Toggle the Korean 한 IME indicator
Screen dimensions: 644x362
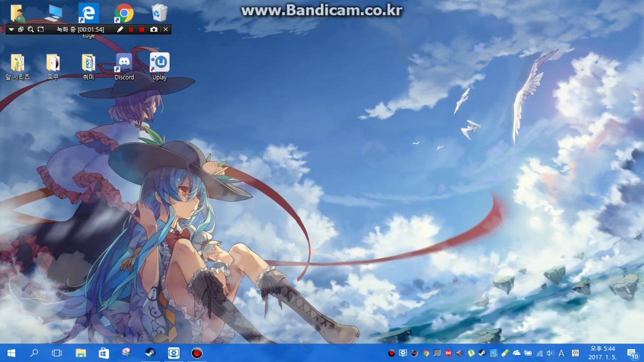(576, 353)
